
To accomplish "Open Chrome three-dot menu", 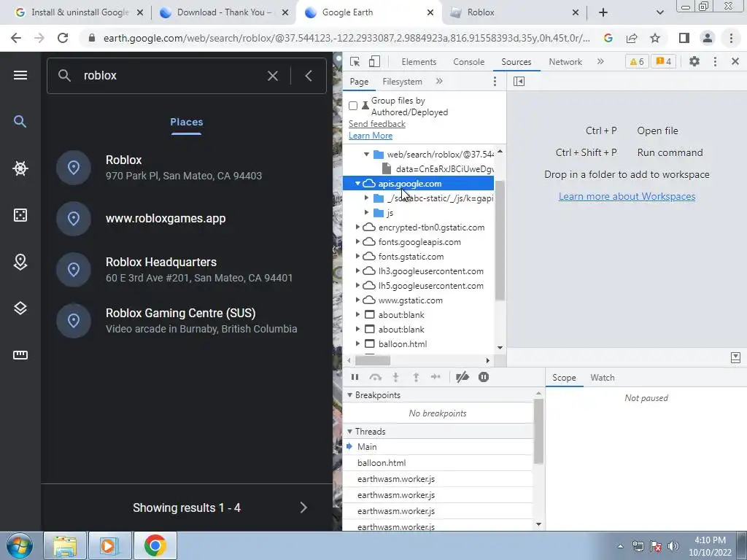I will point(731,38).
